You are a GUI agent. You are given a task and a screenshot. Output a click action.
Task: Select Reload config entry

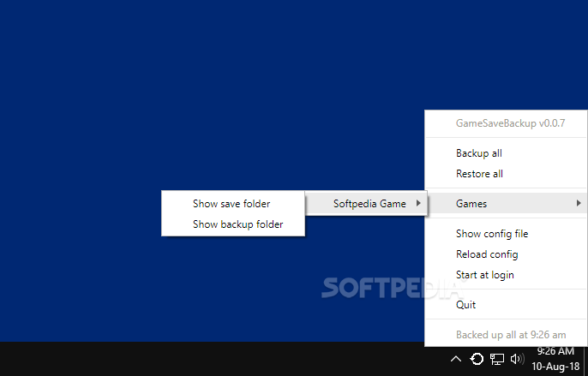pyautogui.click(x=507, y=254)
